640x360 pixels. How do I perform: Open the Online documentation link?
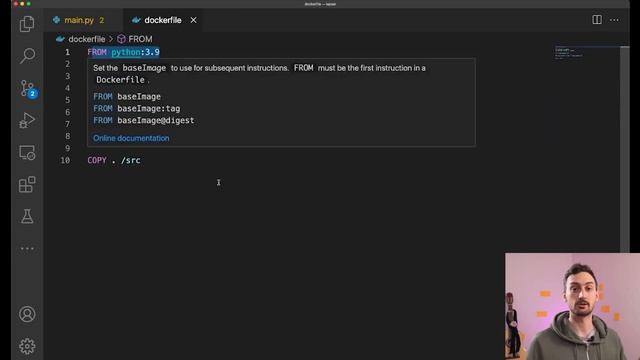coord(131,138)
